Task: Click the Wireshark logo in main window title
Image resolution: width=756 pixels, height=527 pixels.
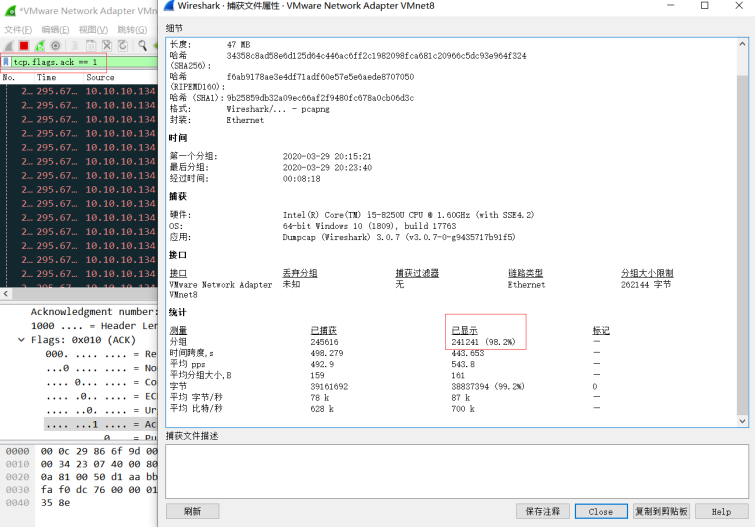Action: 10,11
